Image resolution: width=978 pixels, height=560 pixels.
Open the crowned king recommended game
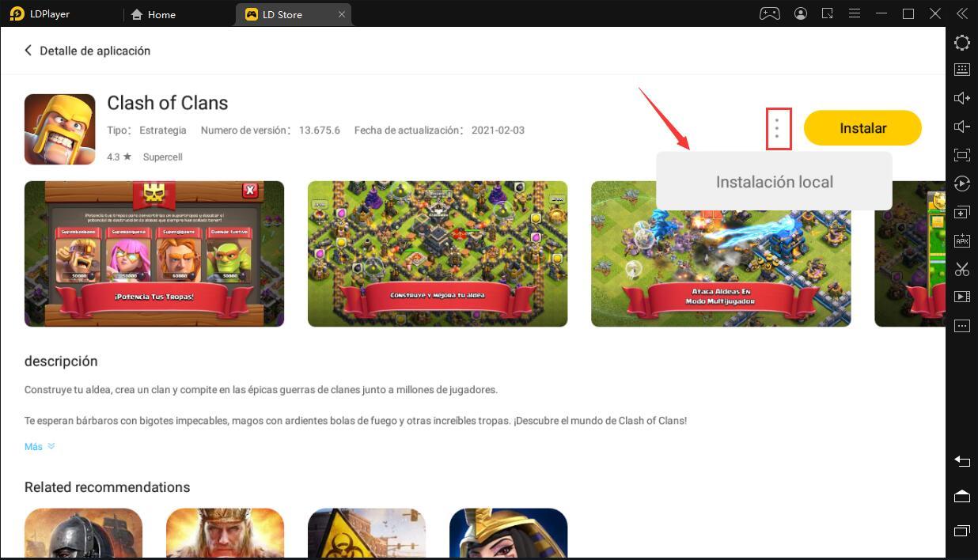tap(225, 534)
